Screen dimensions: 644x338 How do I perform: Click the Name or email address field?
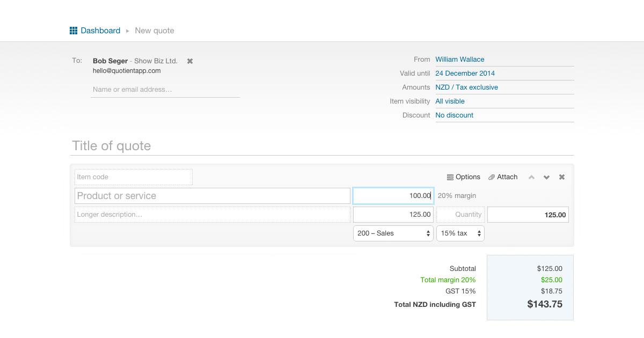[x=165, y=90]
